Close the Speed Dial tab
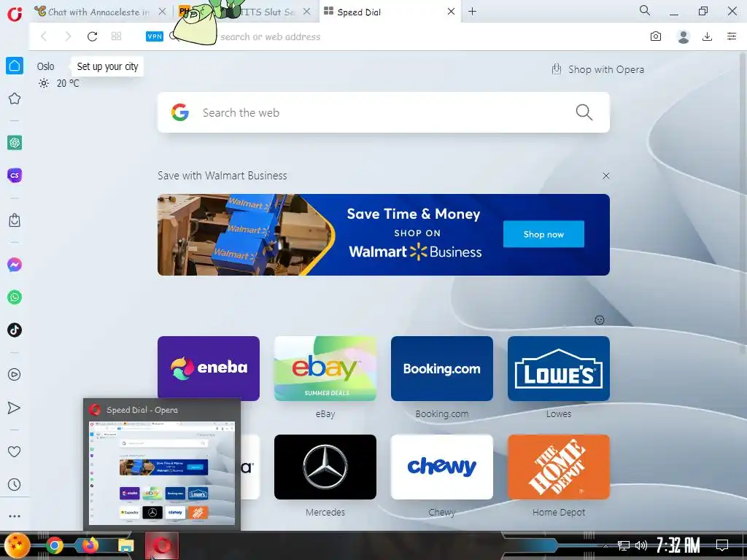The width and height of the screenshot is (747, 560). (x=451, y=12)
